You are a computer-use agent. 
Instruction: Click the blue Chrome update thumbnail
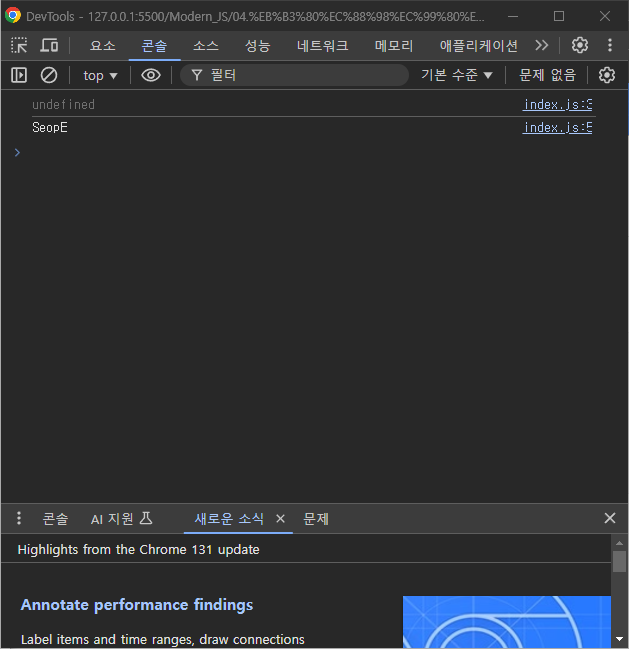(x=507, y=622)
